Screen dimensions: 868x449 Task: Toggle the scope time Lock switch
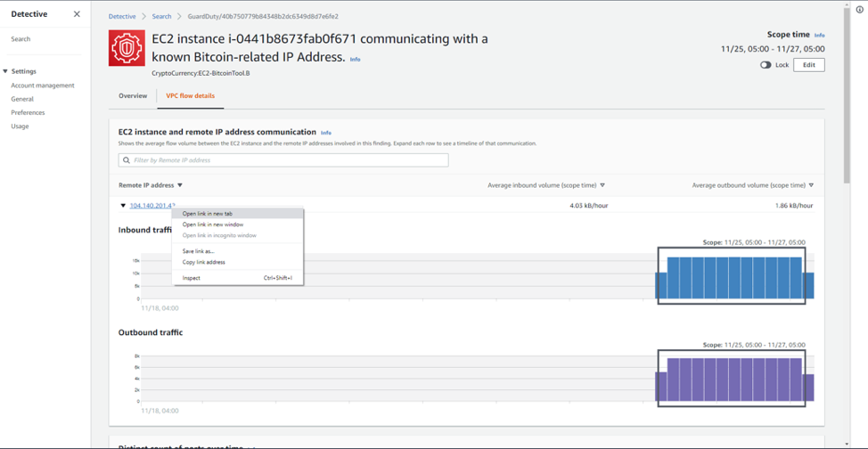coord(766,65)
